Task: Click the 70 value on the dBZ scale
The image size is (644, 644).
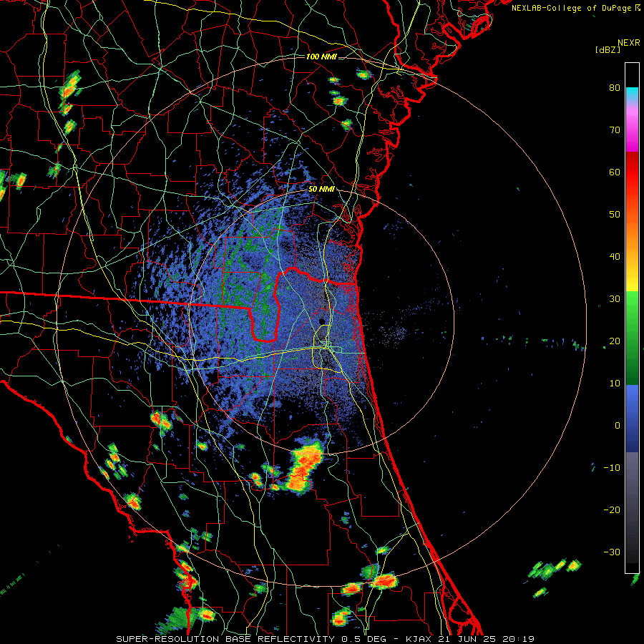Action: 615,130
